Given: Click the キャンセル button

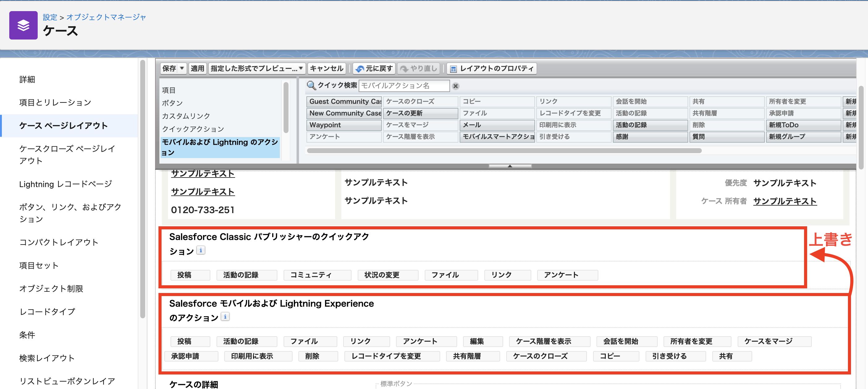Looking at the screenshot, I should pyautogui.click(x=326, y=68).
